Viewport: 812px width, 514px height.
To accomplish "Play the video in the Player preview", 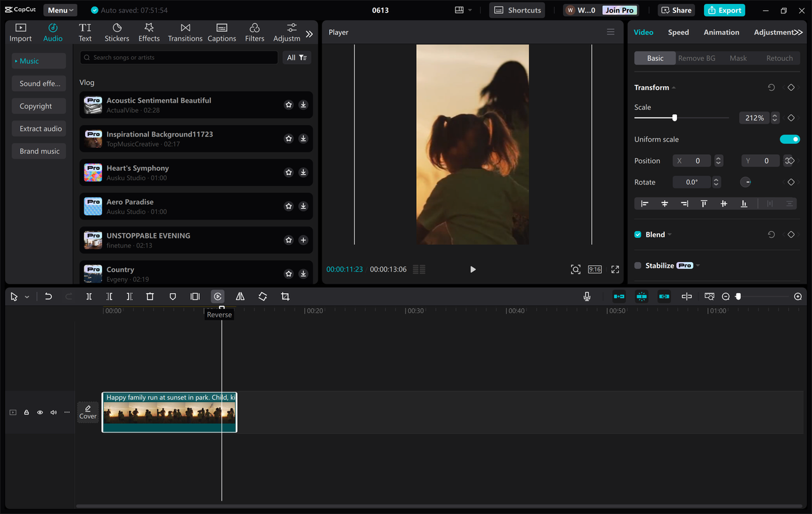I will (x=473, y=269).
